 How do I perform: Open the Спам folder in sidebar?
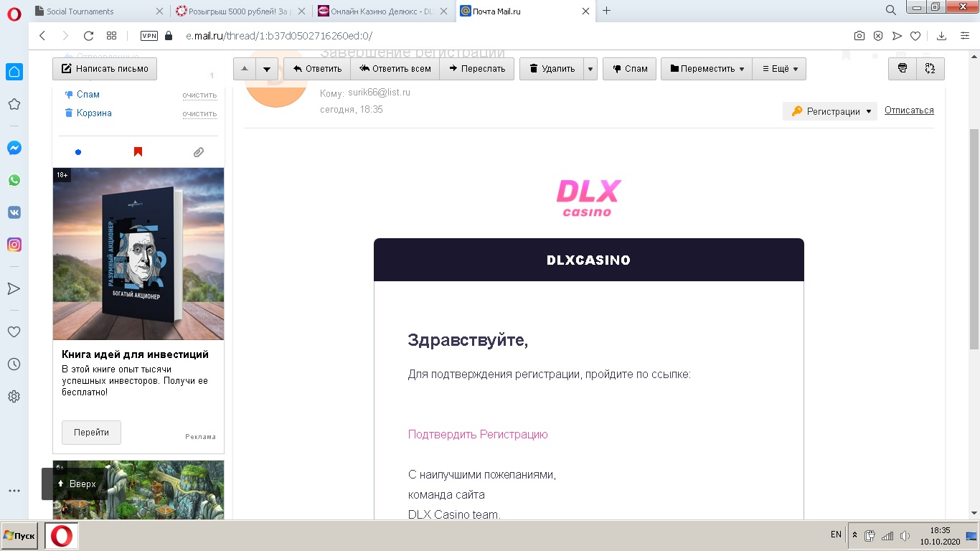88,95
